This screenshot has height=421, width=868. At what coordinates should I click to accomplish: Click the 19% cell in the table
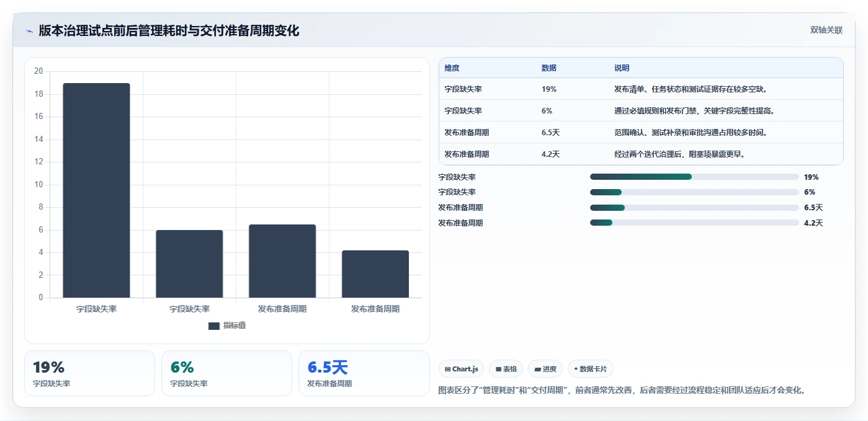point(549,89)
